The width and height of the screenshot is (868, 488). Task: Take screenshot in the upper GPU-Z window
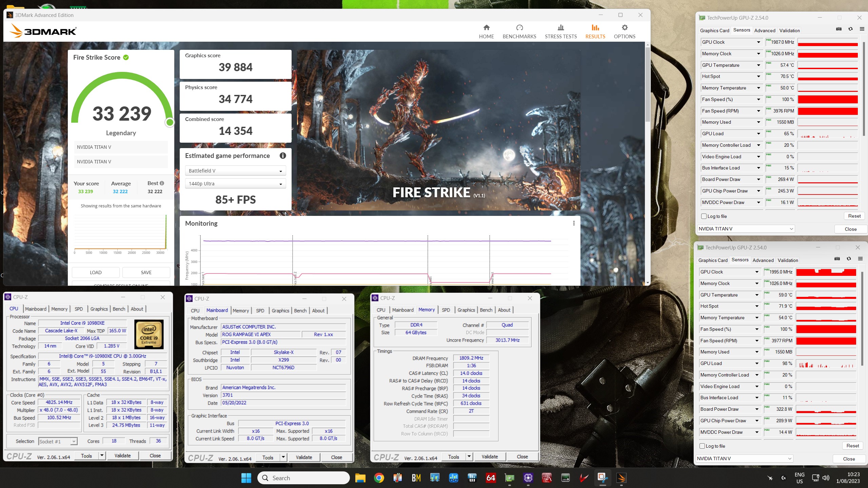click(839, 29)
